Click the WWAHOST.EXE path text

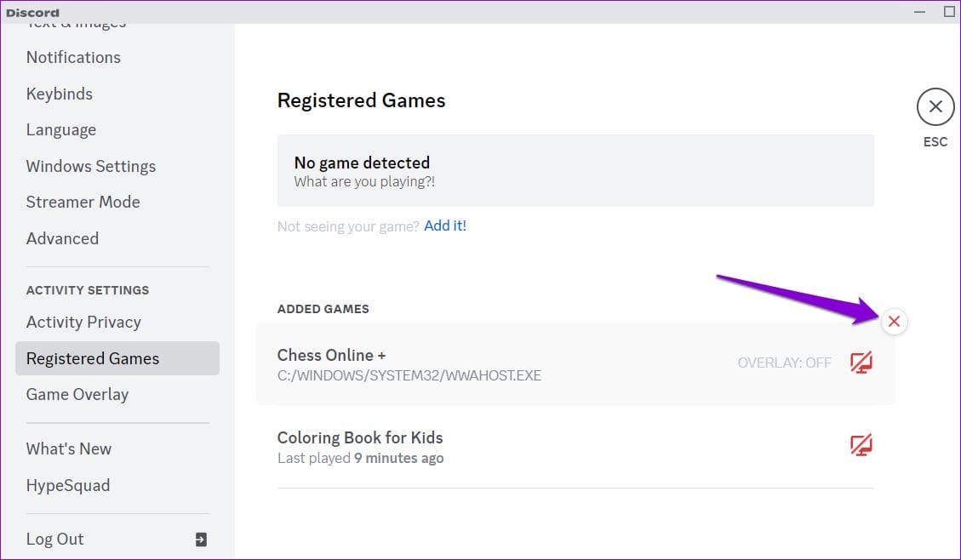click(x=409, y=375)
